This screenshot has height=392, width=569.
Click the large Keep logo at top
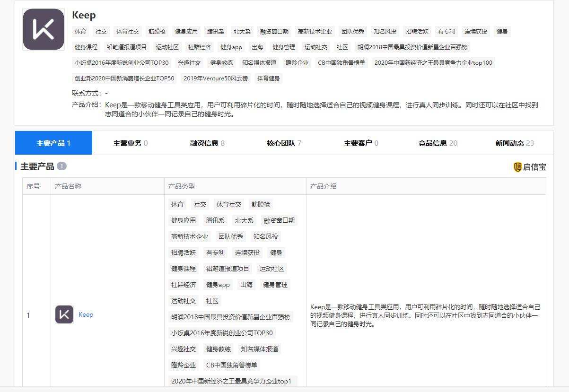coord(44,29)
